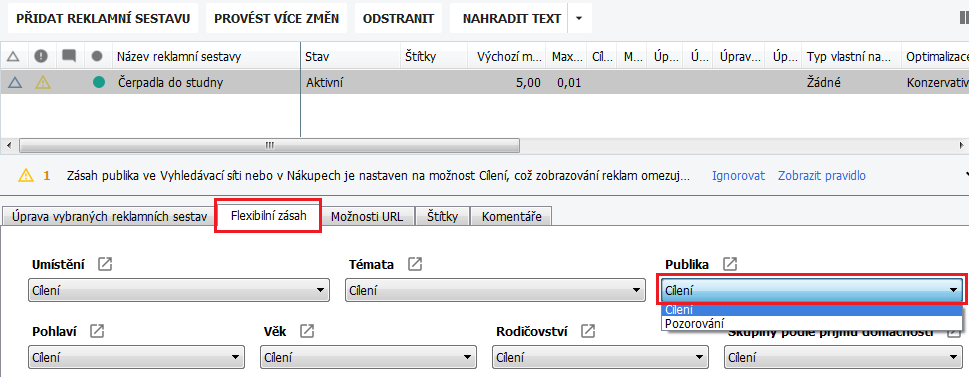
Task: Click horizontal scrollbar thumb under table
Action: pyautogui.click(x=269, y=145)
